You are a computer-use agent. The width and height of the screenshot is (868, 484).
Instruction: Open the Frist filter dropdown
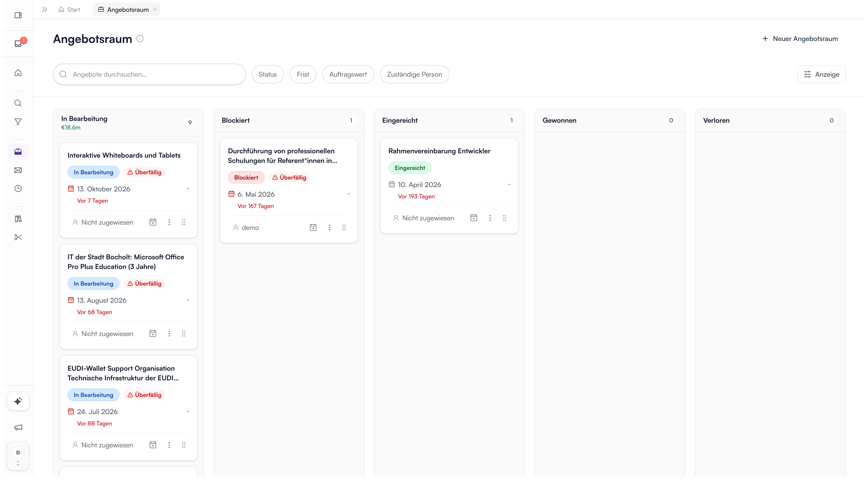(x=303, y=74)
